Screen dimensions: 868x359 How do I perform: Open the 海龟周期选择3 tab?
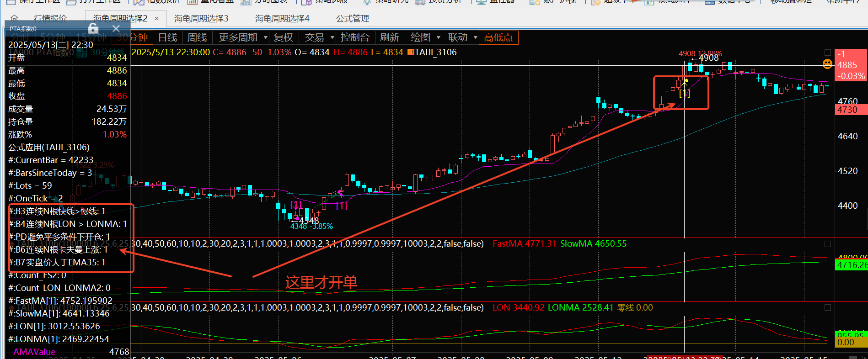(201, 19)
